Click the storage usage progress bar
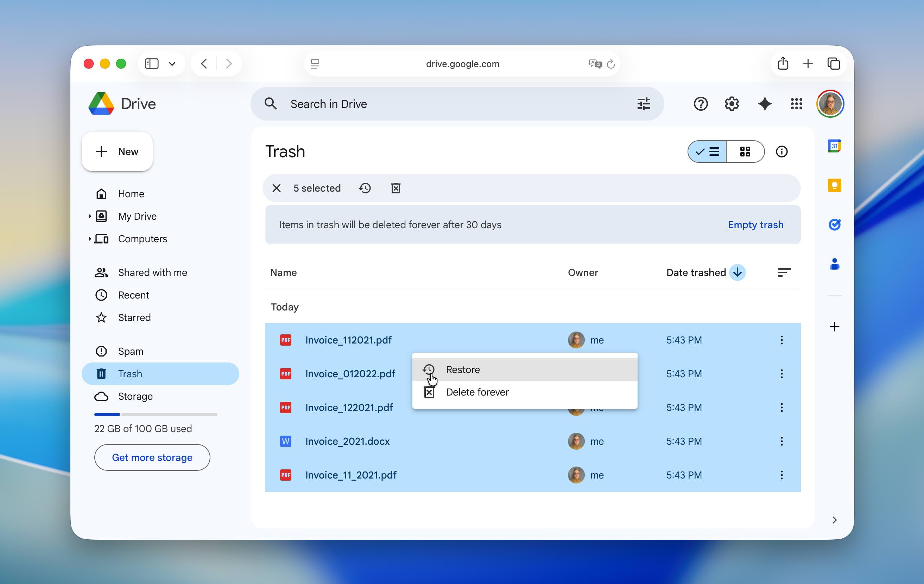 click(x=156, y=415)
